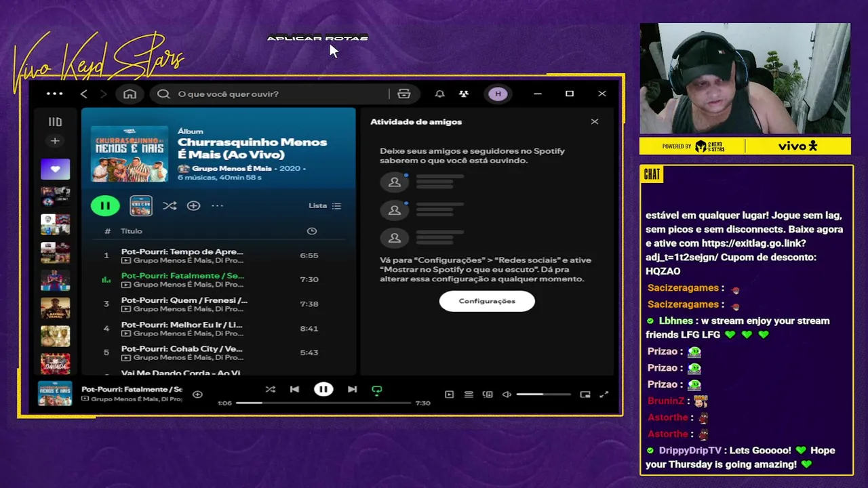Image resolution: width=868 pixels, height=488 pixels.
Task: Open the Connect to a device icon
Action: pos(488,394)
